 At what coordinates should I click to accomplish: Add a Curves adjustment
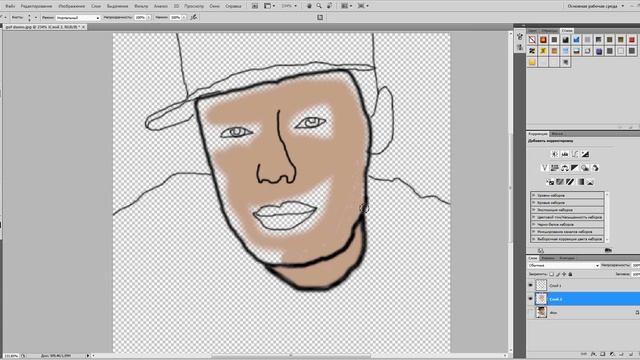pos(575,154)
